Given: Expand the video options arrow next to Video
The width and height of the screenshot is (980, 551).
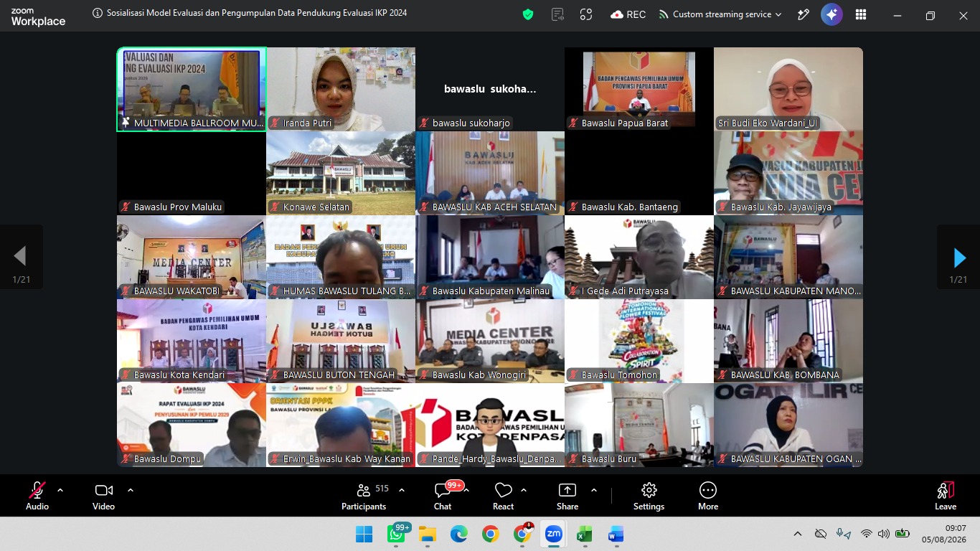Looking at the screenshot, I should [x=131, y=490].
